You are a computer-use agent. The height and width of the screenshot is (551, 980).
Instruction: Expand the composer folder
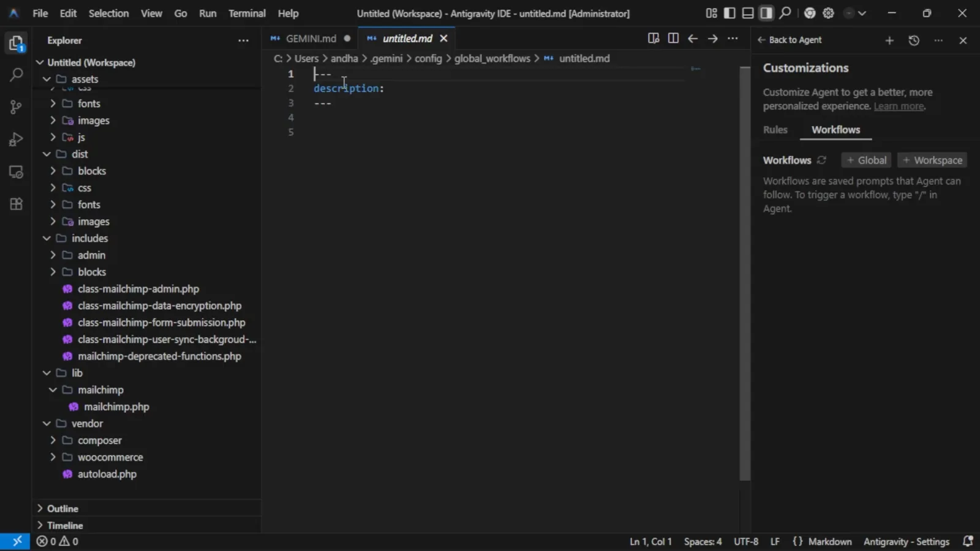[x=53, y=440]
